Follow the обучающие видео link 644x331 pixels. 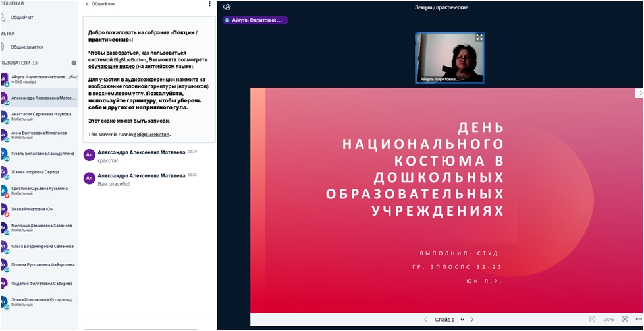coord(112,67)
